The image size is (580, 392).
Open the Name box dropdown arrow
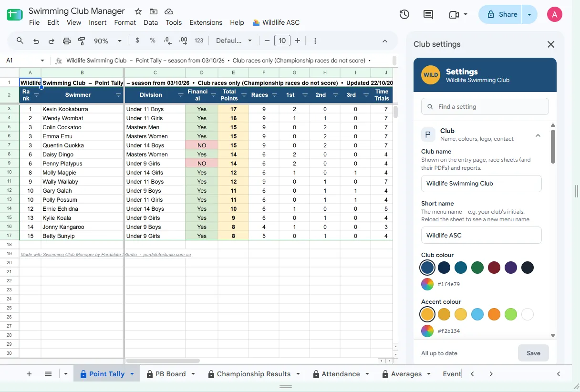42,61
